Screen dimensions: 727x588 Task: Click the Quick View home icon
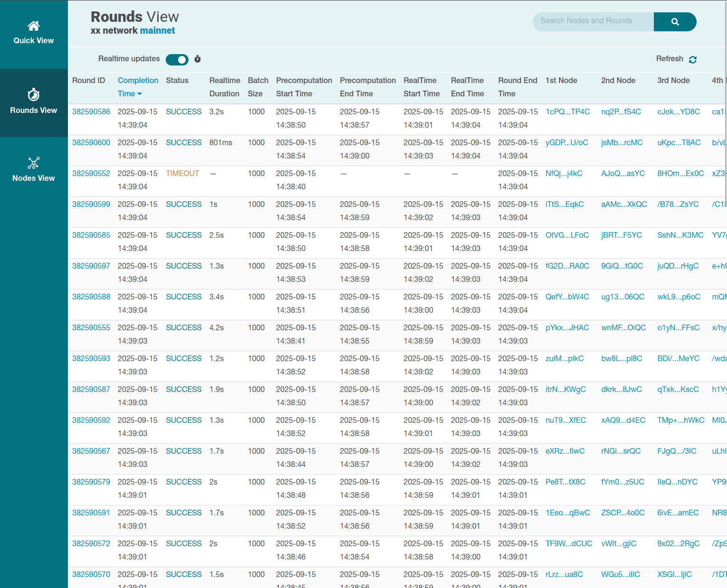coord(34,26)
